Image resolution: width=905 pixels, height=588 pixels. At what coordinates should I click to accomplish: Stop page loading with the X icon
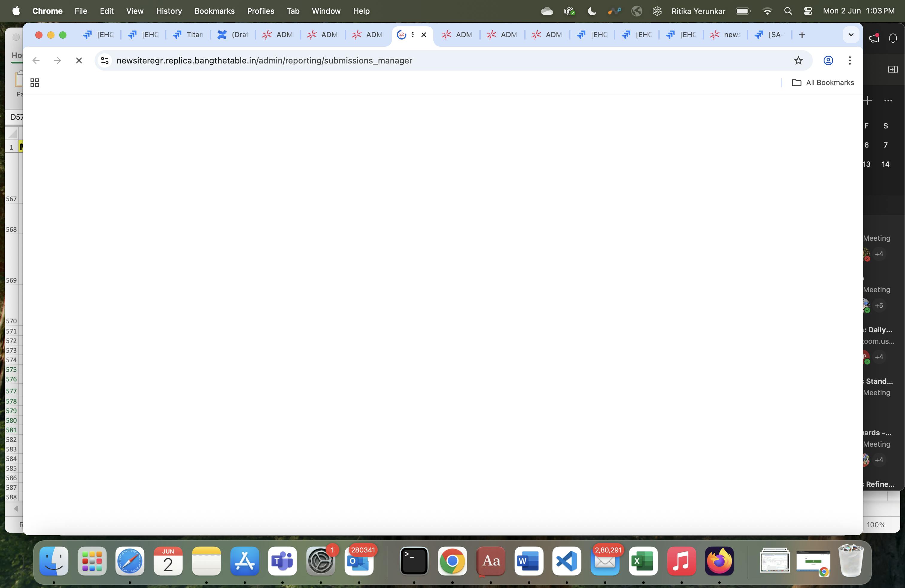(79, 60)
